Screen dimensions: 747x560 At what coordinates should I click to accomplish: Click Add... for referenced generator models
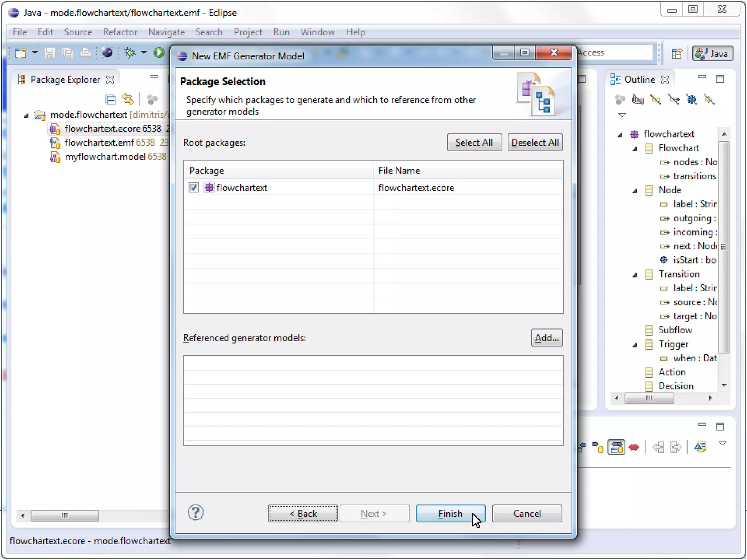(546, 338)
